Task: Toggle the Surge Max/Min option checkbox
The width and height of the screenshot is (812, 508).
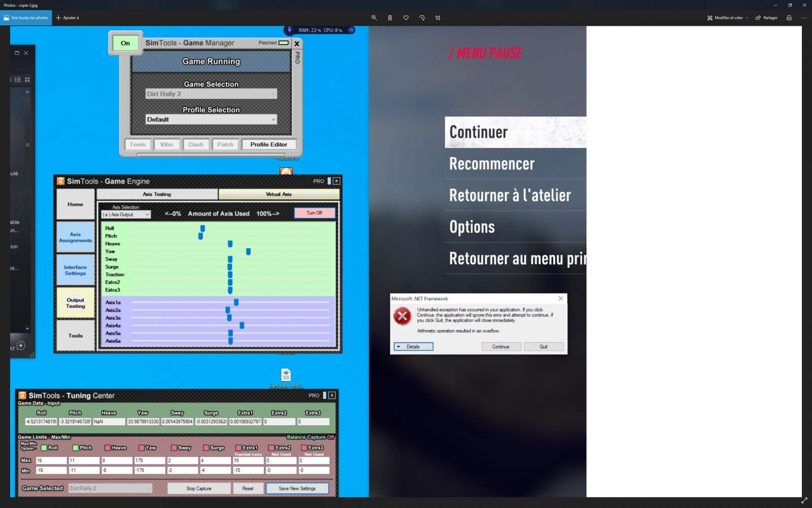Action: [x=206, y=448]
